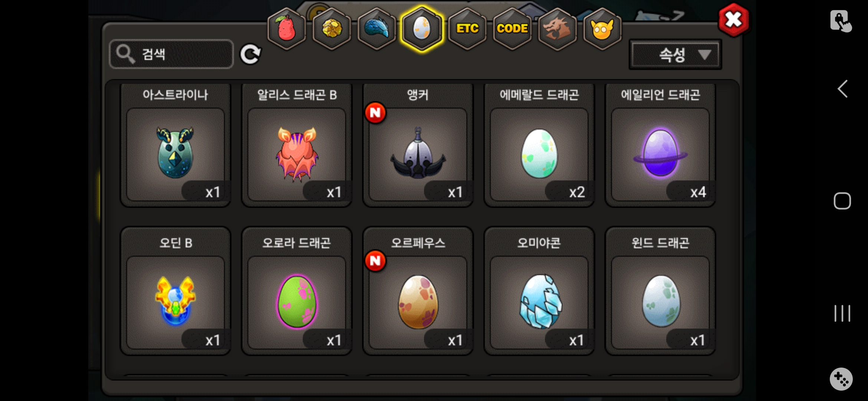
Task: Select the egg category hexagon tab
Action: (422, 29)
